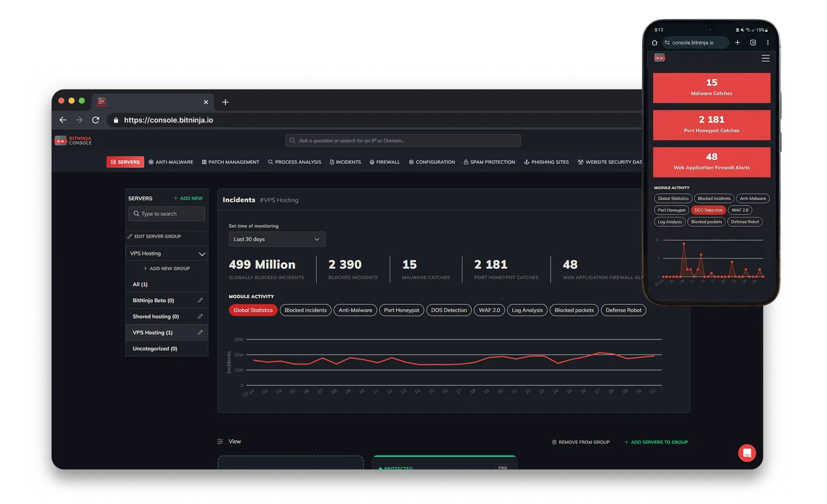Tap Defense Robot chip on phone
The image size is (827, 504).
pos(745,222)
